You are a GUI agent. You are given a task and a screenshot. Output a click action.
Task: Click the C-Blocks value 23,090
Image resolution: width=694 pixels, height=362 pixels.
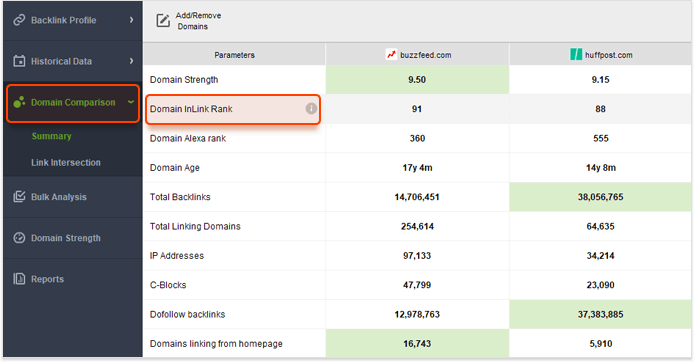click(x=600, y=285)
